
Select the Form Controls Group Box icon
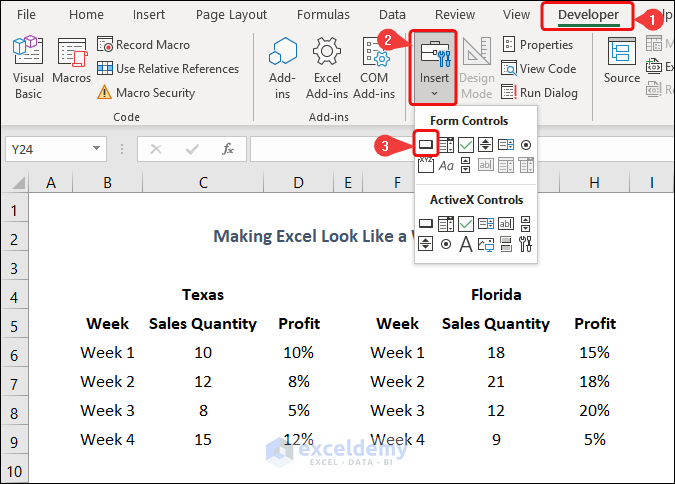coord(426,165)
